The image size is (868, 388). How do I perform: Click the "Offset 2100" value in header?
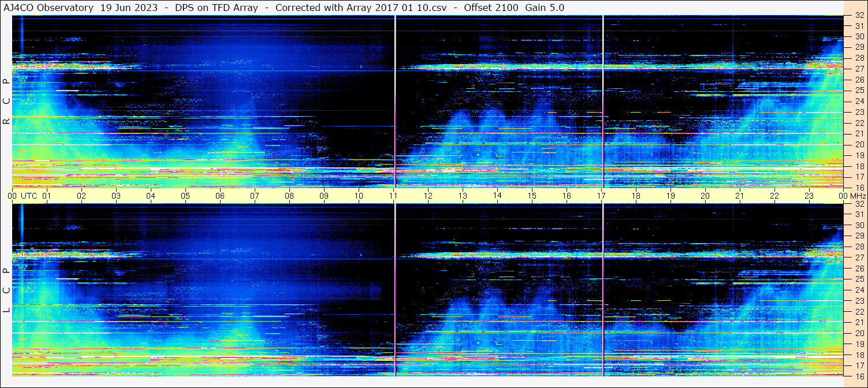(491, 8)
